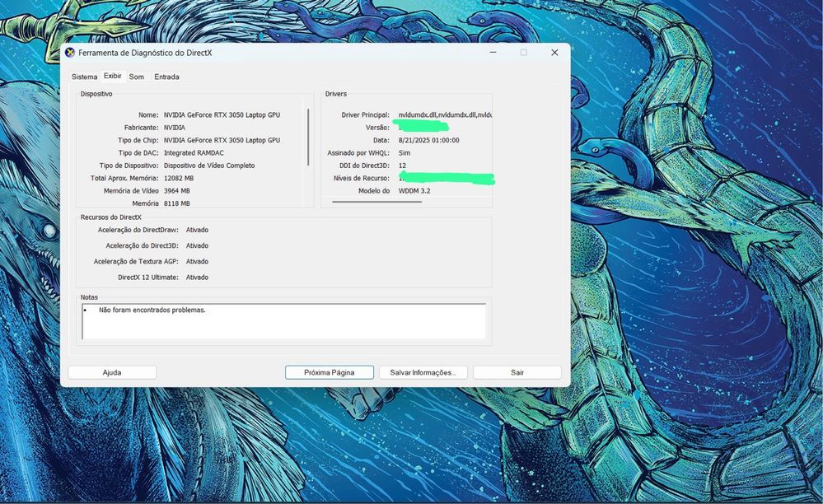
Task: Select the Exibir tab
Action: [112, 76]
